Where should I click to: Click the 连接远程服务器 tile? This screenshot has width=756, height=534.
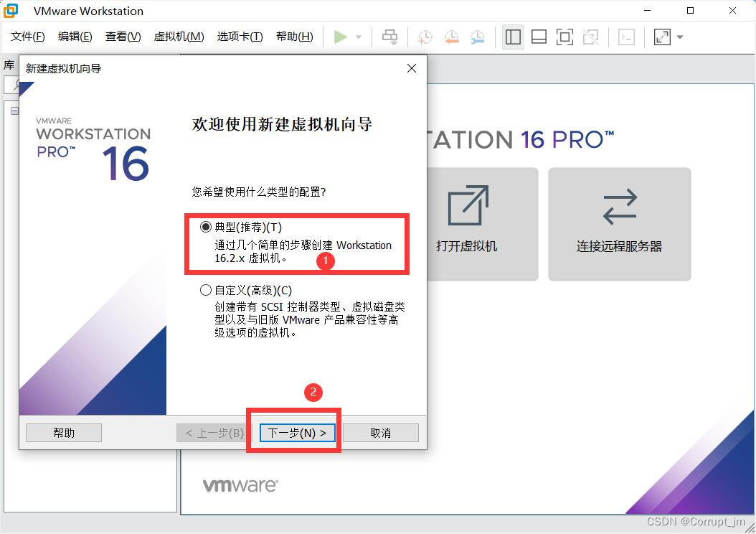tap(620, 225)
